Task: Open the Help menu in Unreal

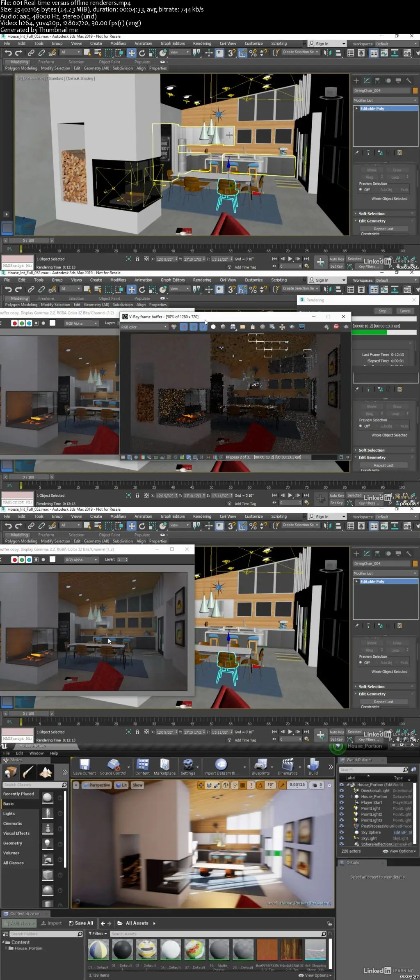Action: tap(54, 753)
